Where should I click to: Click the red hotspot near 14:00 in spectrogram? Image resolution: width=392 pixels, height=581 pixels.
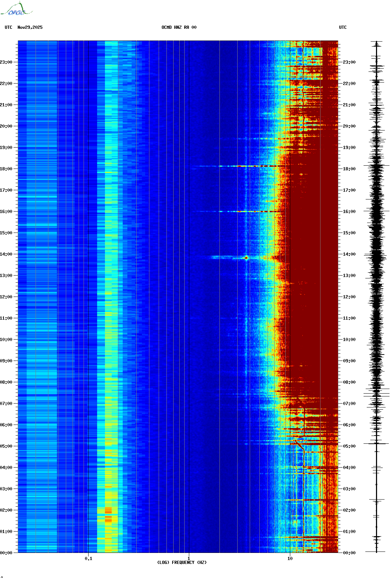[246, 258]
